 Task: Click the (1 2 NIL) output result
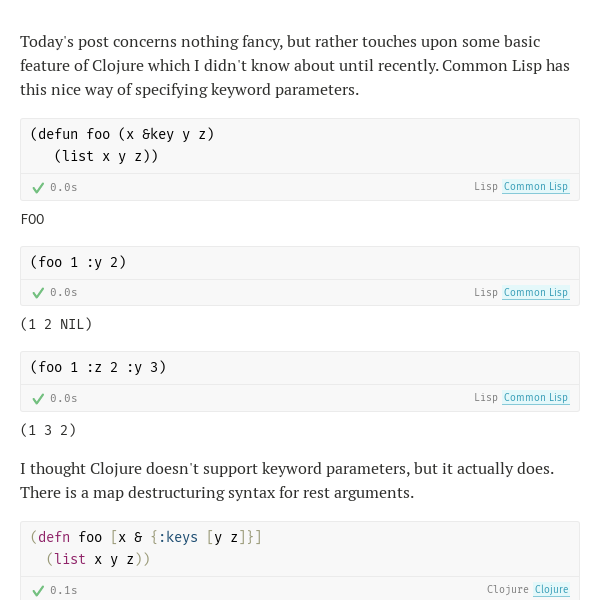(x=56, y=324)
